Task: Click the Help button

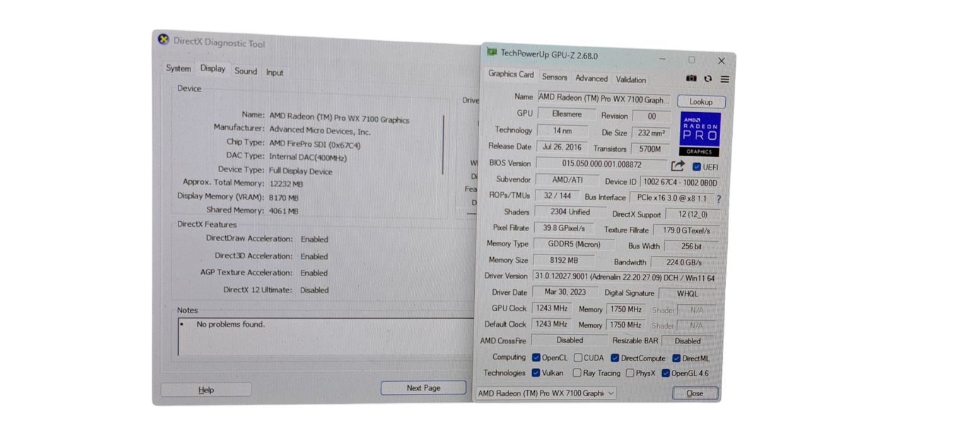Action: [x=206, y=390]
